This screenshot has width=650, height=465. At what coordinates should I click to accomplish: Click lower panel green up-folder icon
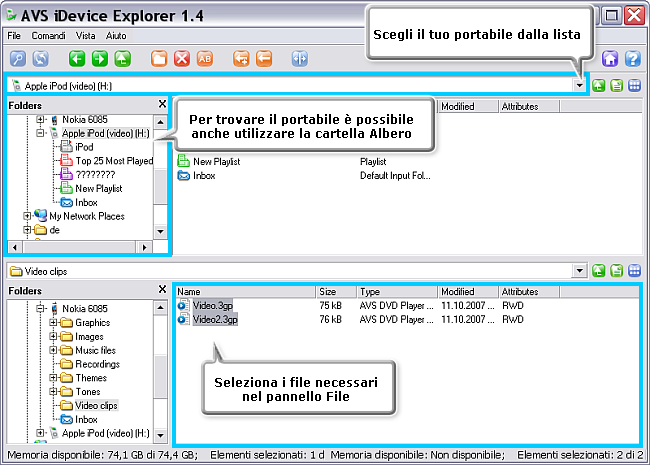coord(599,271)
